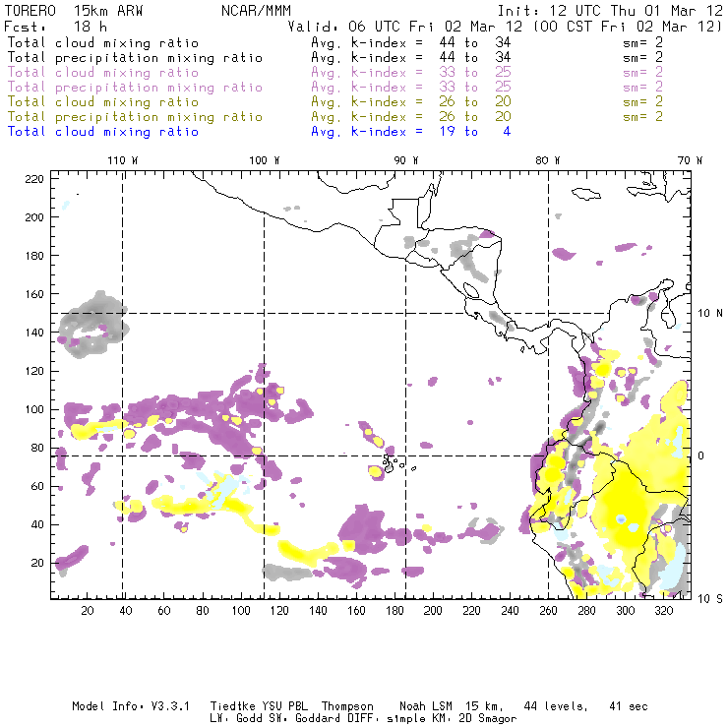Click the "20" tick on the horizontal axis
The image size is (728, 728).
point(88,611)
